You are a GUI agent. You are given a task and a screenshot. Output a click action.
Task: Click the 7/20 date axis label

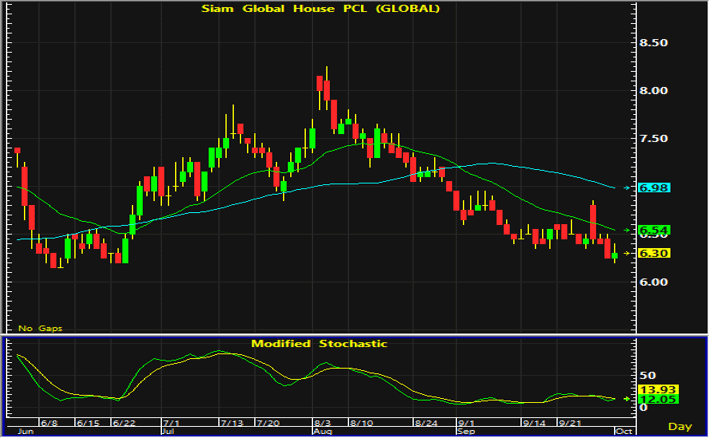[x=268, y=423]
